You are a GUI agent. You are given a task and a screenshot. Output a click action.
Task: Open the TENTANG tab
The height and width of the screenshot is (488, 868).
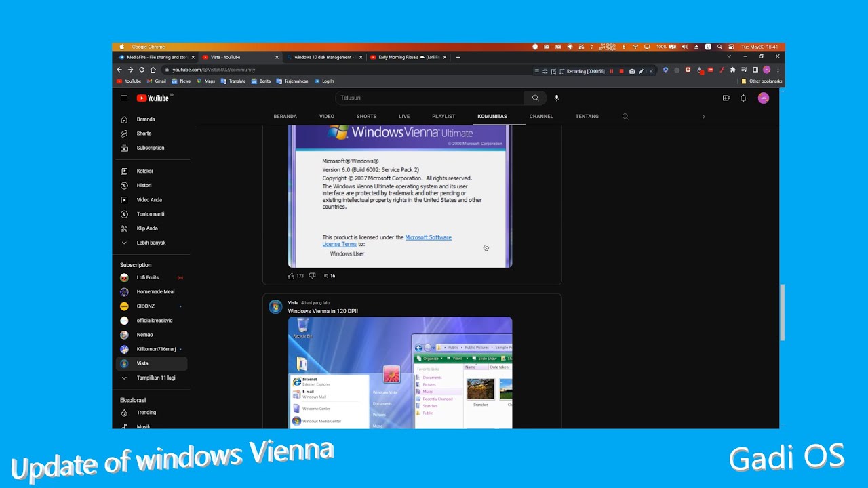click(587, 116)
